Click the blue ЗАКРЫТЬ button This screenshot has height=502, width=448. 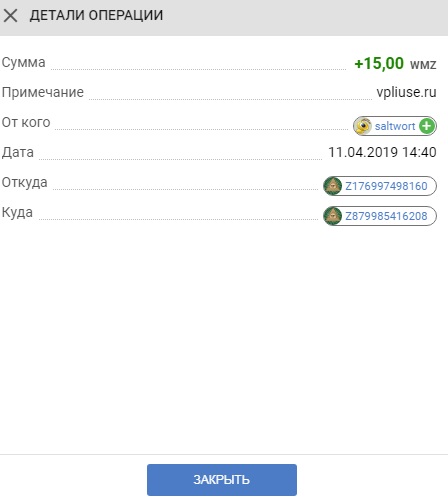(222, 480)
